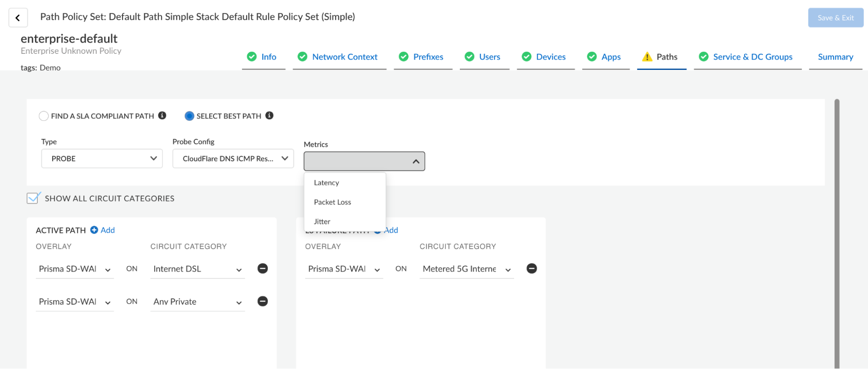Toggle Show All Circuit Categories checkbox
868x369 pixels.
tap(33, 198)
